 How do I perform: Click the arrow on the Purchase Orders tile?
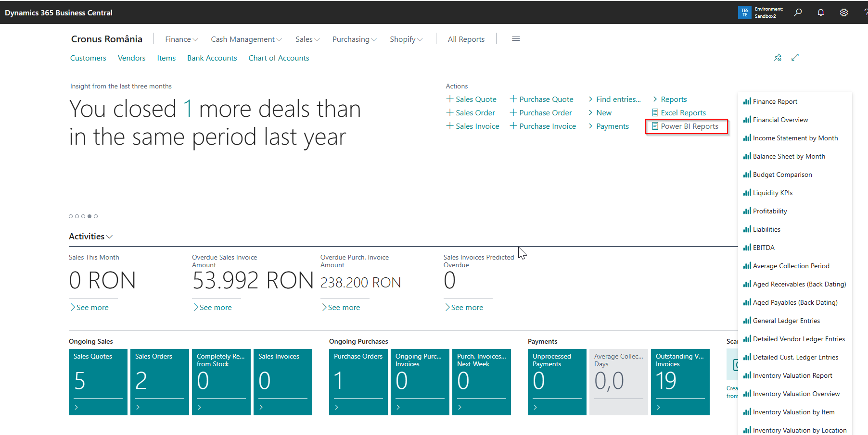point(336,407)
